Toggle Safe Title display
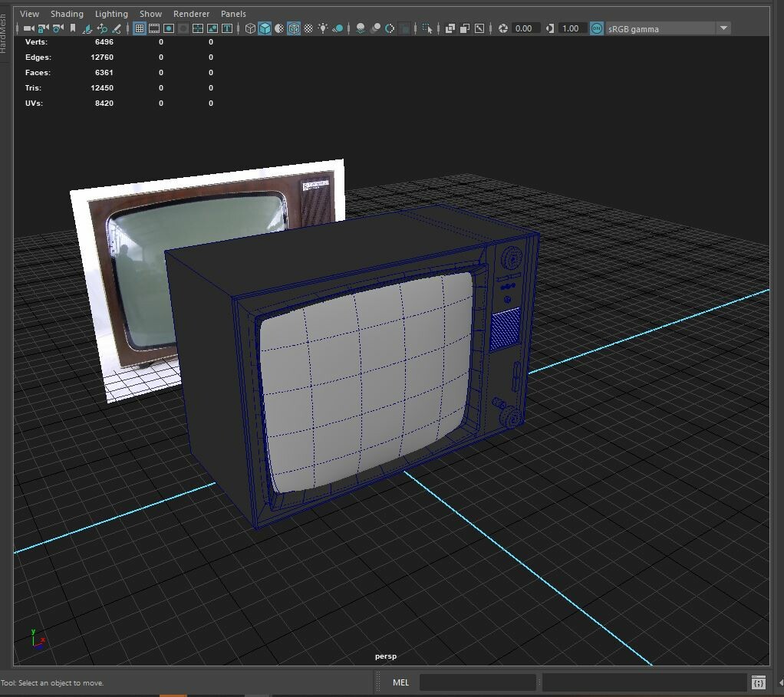784x697 pixels. tap(226, 28)
